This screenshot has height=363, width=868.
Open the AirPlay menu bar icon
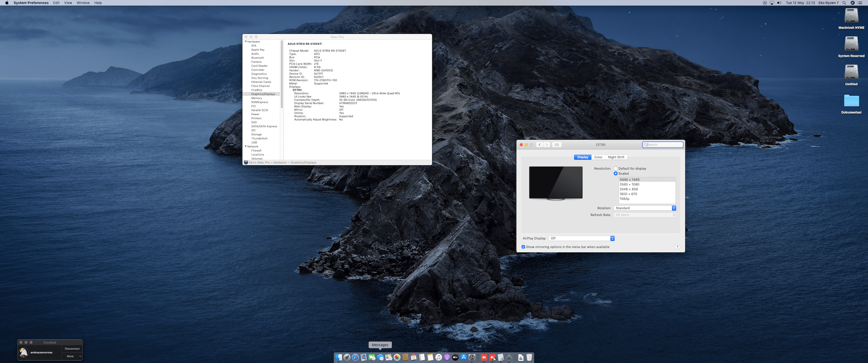point(772,3)
